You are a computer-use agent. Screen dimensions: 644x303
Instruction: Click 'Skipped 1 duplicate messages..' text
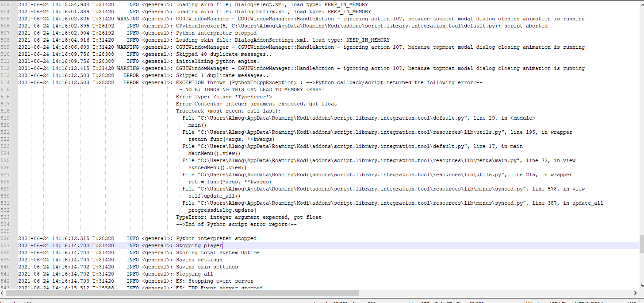[222, 76]
